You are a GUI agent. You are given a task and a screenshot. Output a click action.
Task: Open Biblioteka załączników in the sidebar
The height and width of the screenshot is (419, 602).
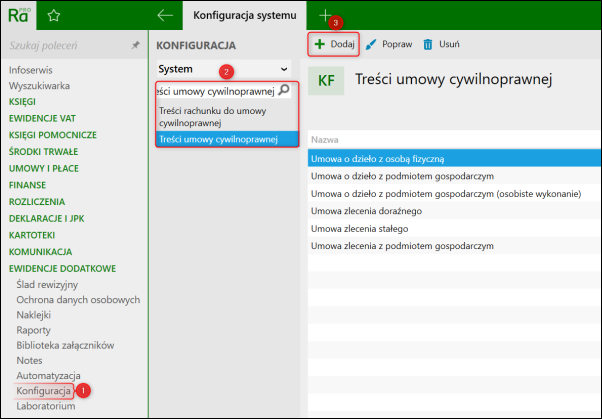tap(65, 345)
